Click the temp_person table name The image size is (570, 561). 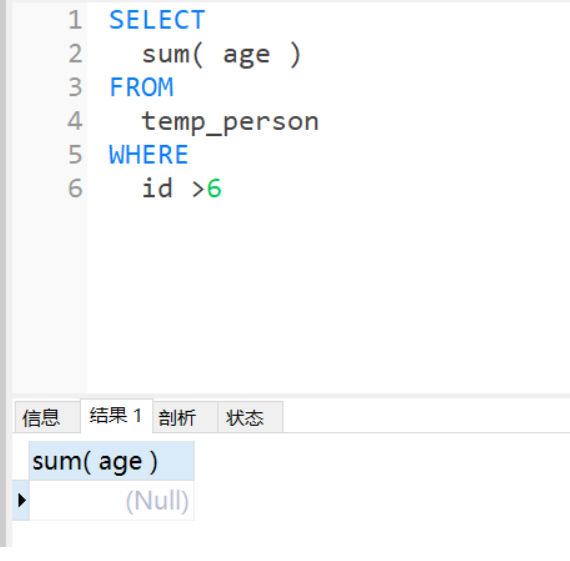point(230,122)
